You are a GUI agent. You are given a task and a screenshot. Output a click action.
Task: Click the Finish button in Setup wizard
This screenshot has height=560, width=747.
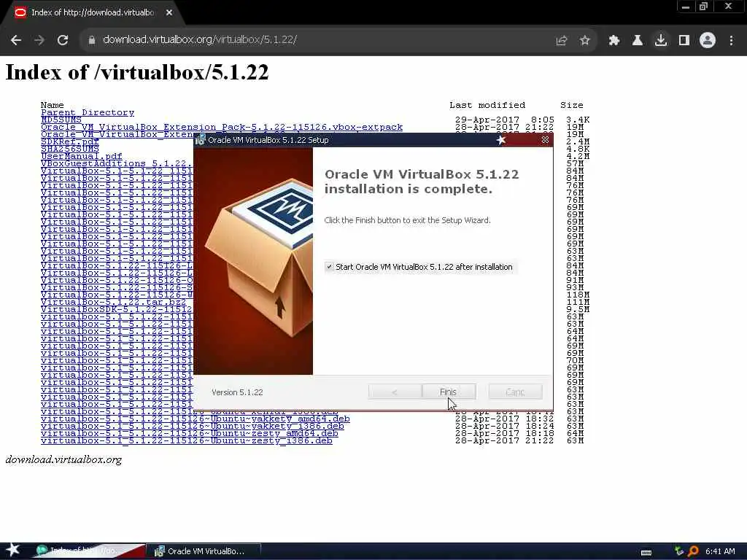pos(449,392)
